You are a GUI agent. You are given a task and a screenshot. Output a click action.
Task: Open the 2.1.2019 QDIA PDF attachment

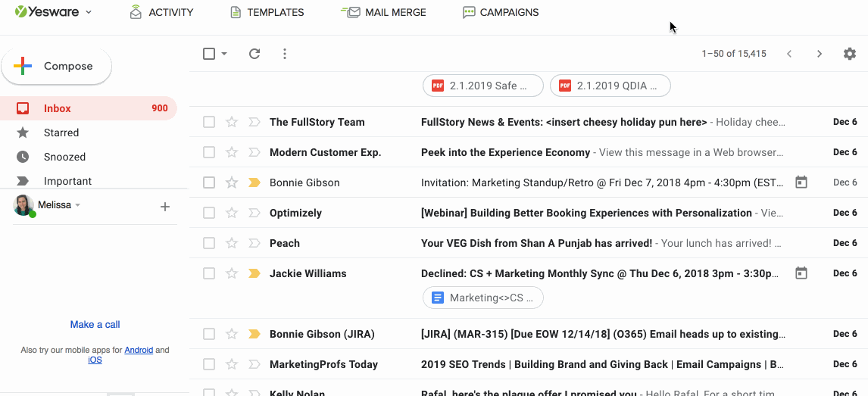pos(610,86)
